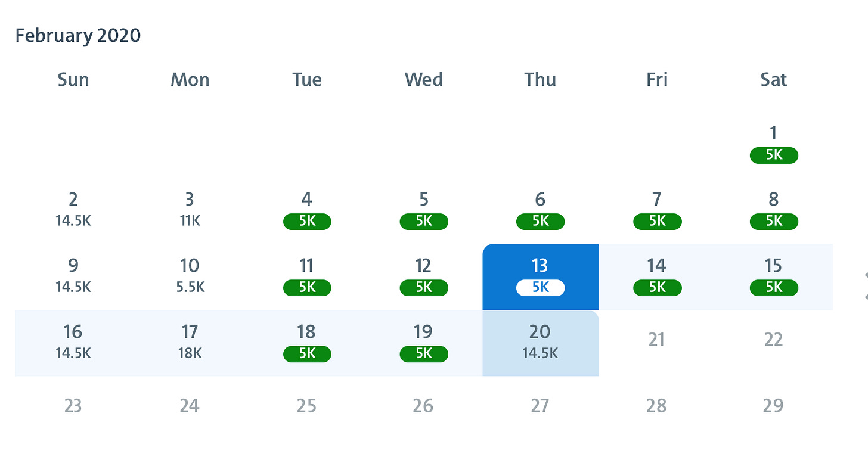Viewport: 868px width, 460px height.
Task: Select February 3 priced 11K
Action: pyautogui.click(x=190, y=211)
